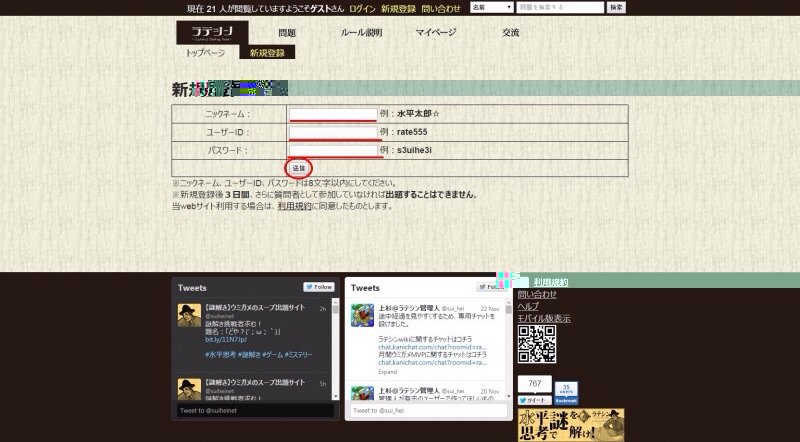Click the sui_hei admin avatar in first tweet
Screen dimensions: 800x442
pyautogui.click(x=362, y=315)
